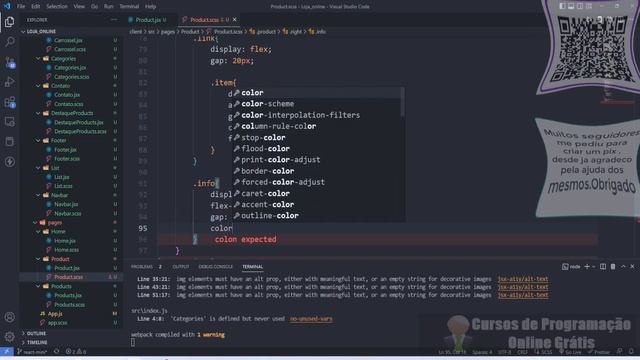Click the errors and warnings status item
Image resolution: width=640 pixels, height=360 pixels.
[x=76, y=351]
